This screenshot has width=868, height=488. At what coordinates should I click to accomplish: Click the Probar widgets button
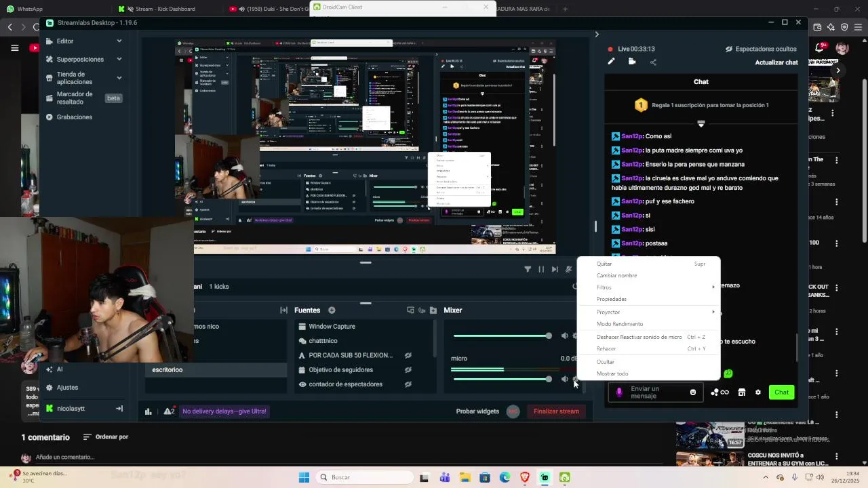pos(477,411)
